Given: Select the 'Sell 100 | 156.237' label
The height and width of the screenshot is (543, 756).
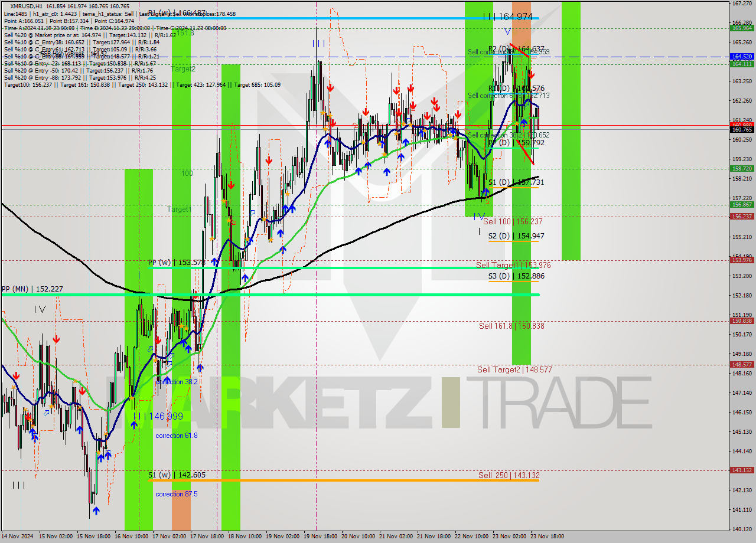Looking at the screenshot, I should (x=513, y=221).
